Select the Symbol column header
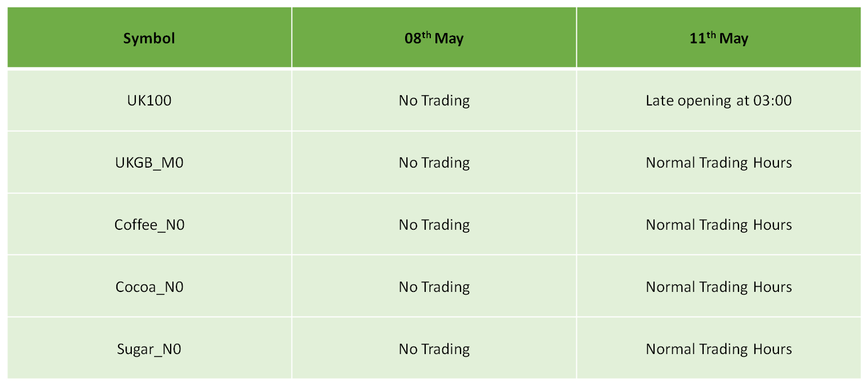This screenshot has width=868, height=386. tap(149, 38)
